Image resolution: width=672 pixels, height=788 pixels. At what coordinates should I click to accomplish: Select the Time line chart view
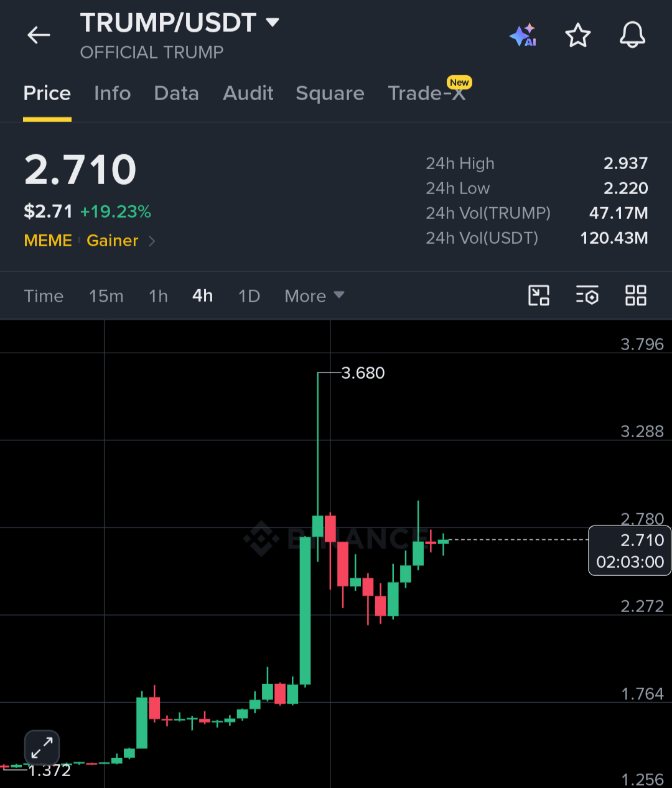click(44, 296)
